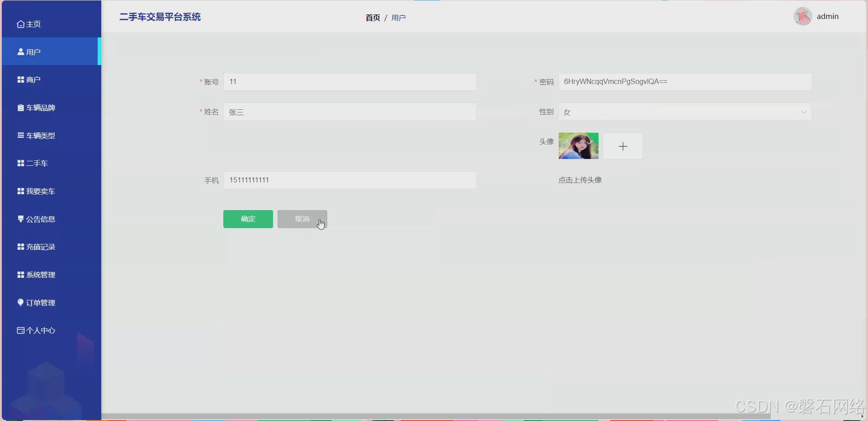
Task: Click the grid icon beside 二手车
Action: tap(21, 163)
